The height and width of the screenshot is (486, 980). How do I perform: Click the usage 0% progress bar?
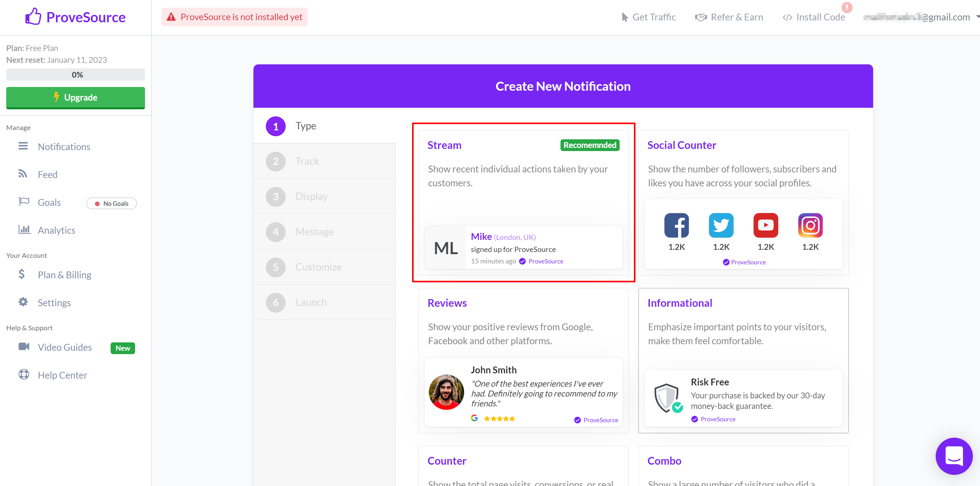click(75, 75)
